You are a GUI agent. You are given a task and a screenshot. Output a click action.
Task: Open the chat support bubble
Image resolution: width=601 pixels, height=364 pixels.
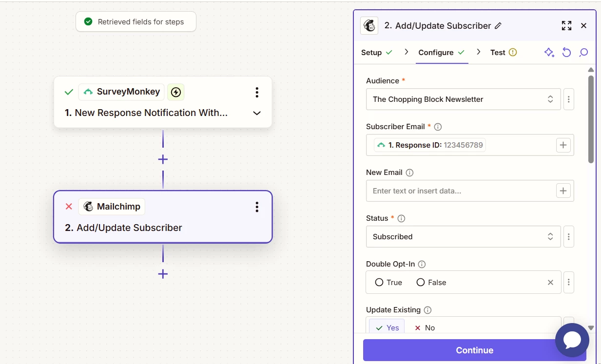(x=572, y=340)
